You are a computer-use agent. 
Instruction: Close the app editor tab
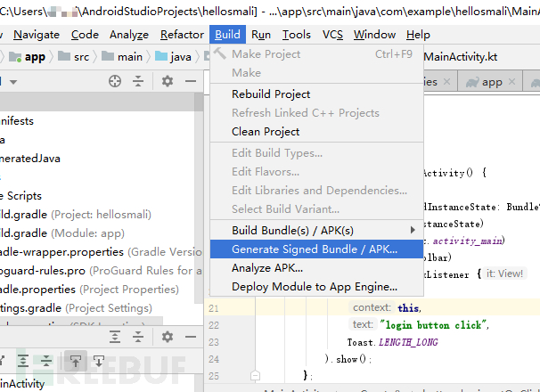[511, 82]
